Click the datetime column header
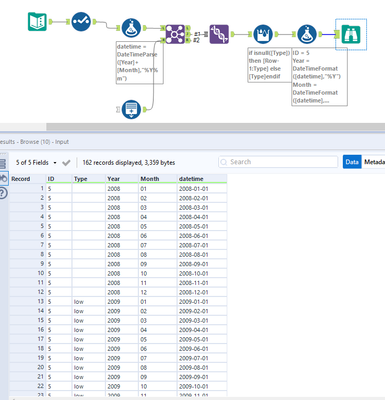The height and width of the screenshot is (400, 385). point(202,179)
